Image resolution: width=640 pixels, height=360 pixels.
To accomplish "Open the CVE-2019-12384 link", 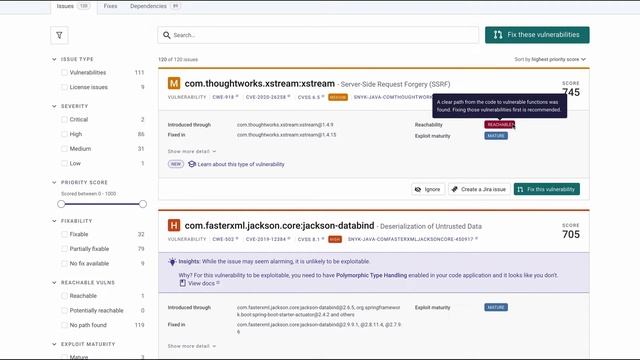I will 268,239.
